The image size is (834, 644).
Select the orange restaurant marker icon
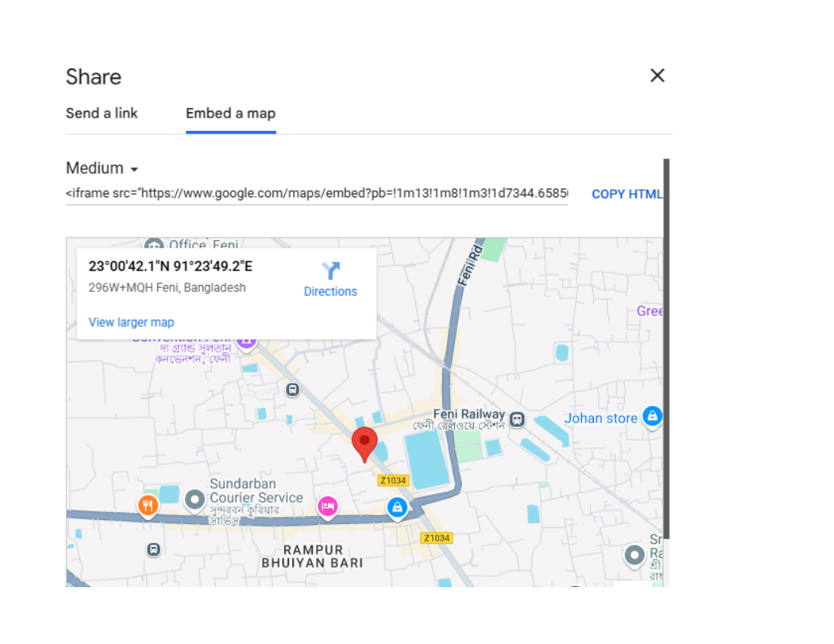click(148, 505)
